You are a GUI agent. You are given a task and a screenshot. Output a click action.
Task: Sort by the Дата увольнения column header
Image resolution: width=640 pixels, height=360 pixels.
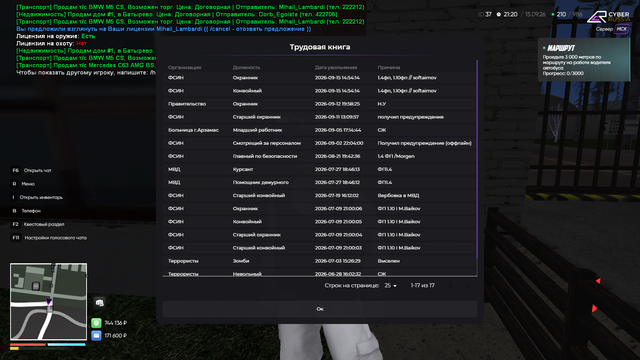[x=336, y=67]
